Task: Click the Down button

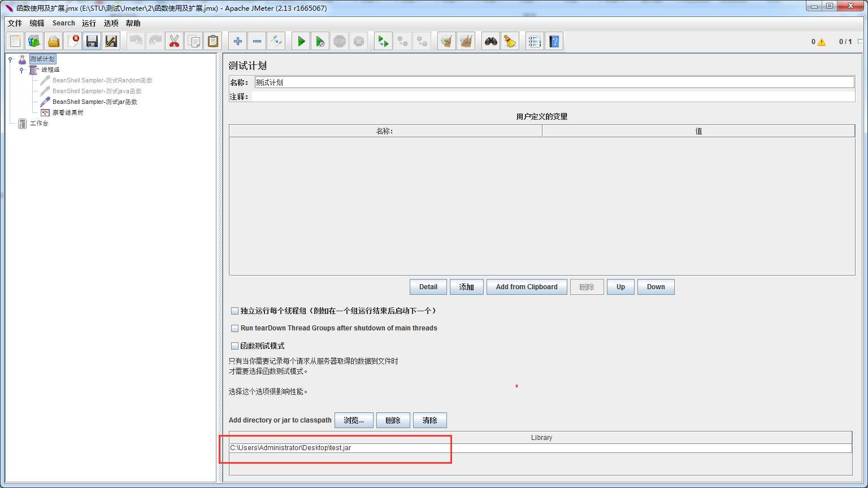Action: click(656, 287)
